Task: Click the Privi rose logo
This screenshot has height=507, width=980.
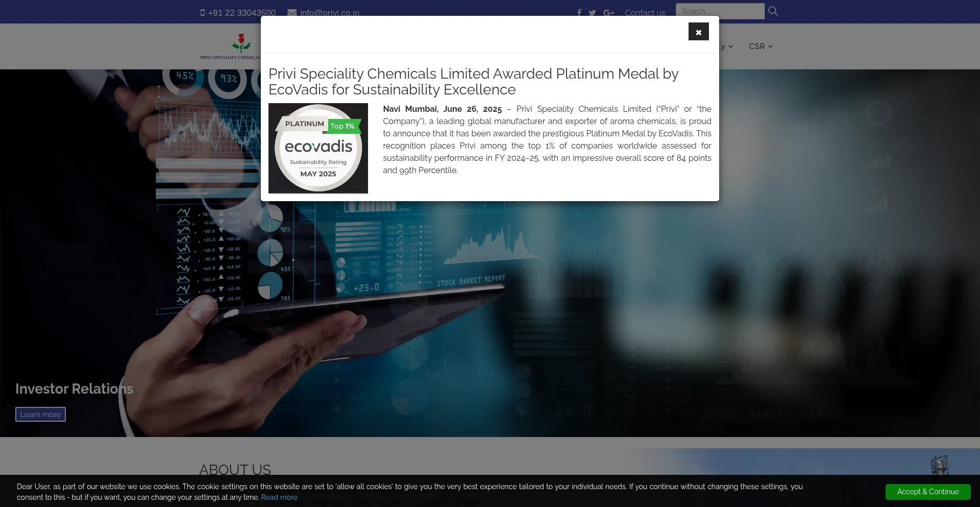Action: [240, 44]
